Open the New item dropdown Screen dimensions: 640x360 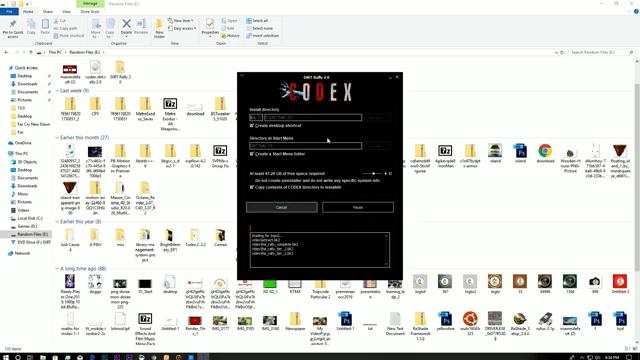[x=181, y=20]
